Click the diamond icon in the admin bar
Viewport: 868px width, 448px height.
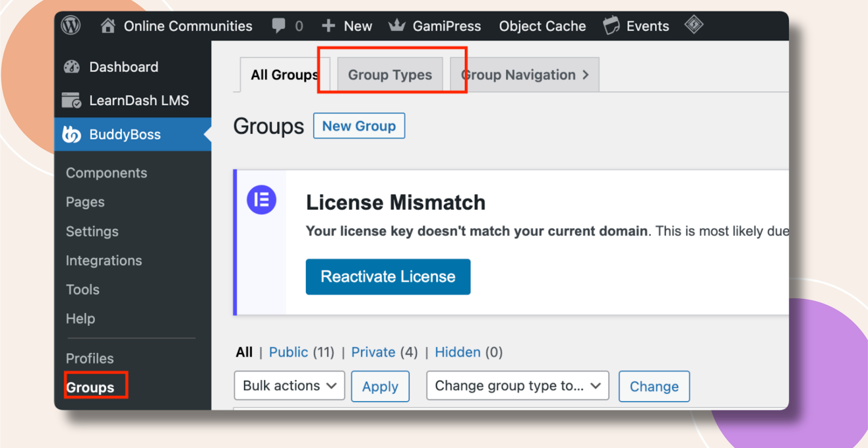point(694,24)
